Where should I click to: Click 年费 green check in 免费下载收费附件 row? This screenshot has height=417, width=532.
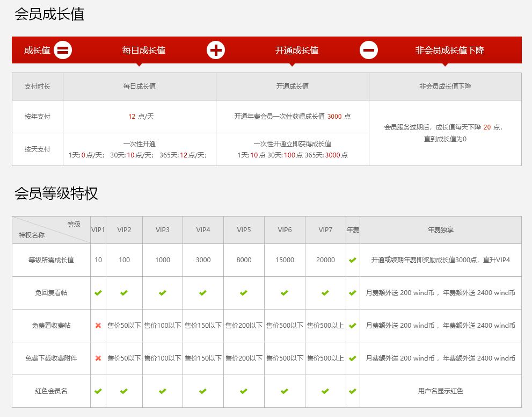pos(353,358)
